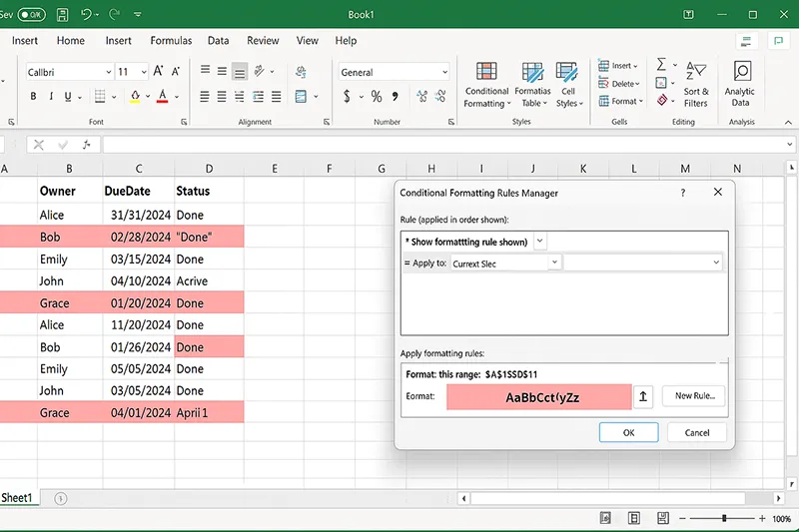
Task: Click the Top Align icon
Action: point(206,70)
